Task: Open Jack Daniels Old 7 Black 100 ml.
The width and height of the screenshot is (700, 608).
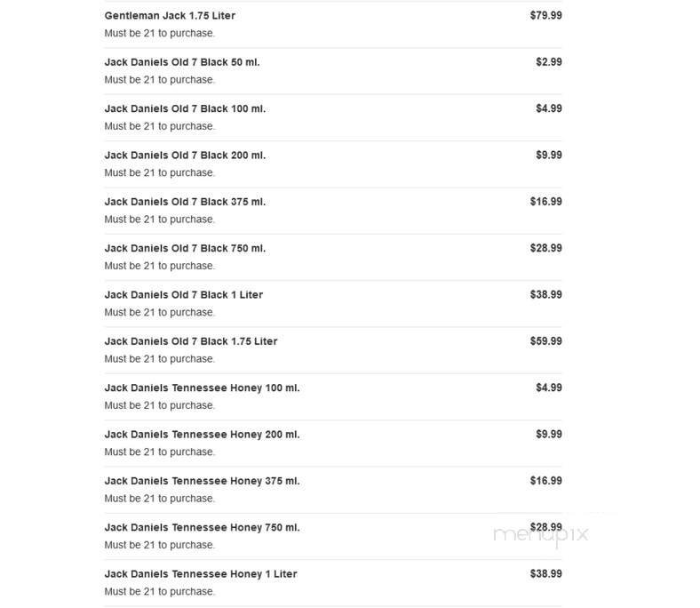Action: click(185, 108)
